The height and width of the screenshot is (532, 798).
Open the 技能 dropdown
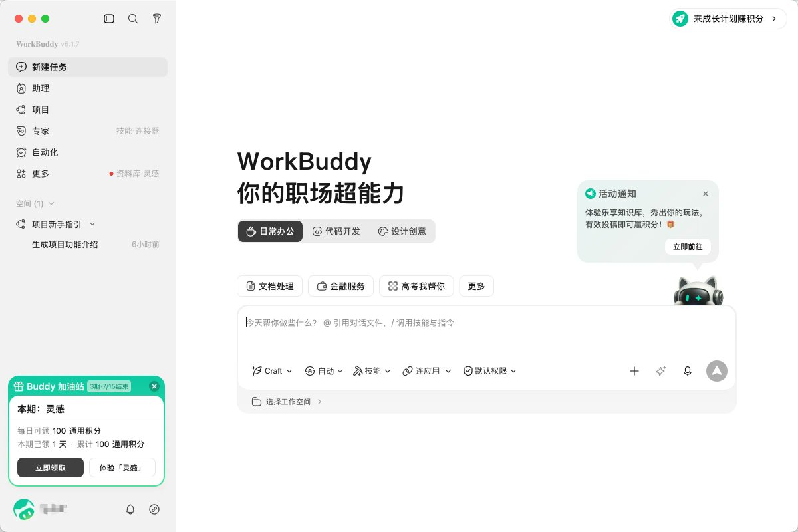372,371
